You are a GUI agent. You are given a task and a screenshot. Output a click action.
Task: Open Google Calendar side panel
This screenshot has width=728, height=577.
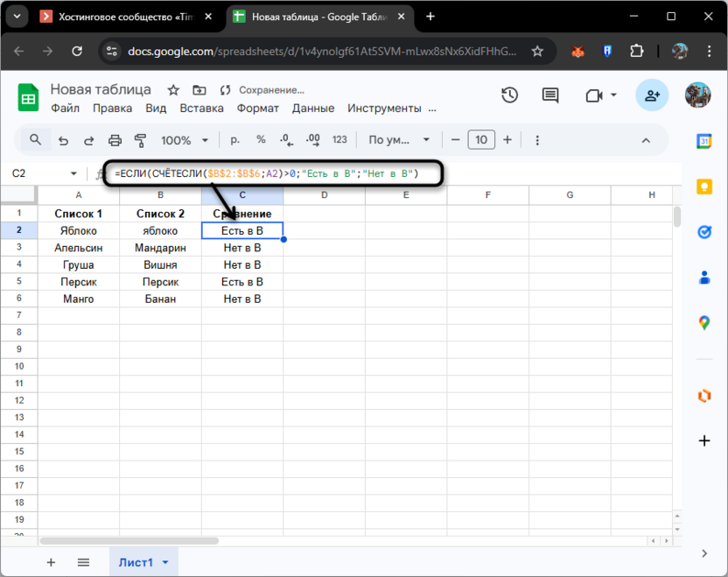703,141
